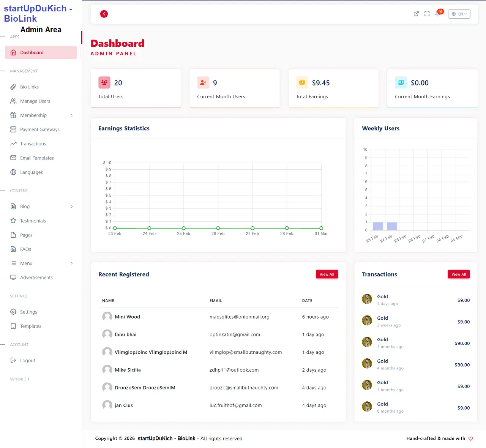Open Mini Wood's avatar thumbnail
Image resolution: width=486 pixels, height=448 pixels.
107,316
